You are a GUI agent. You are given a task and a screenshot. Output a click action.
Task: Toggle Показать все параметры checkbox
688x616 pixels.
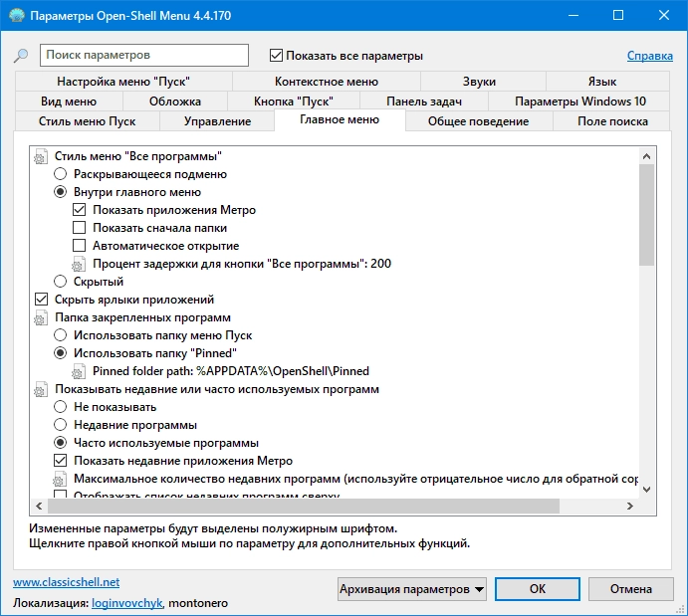276,56
